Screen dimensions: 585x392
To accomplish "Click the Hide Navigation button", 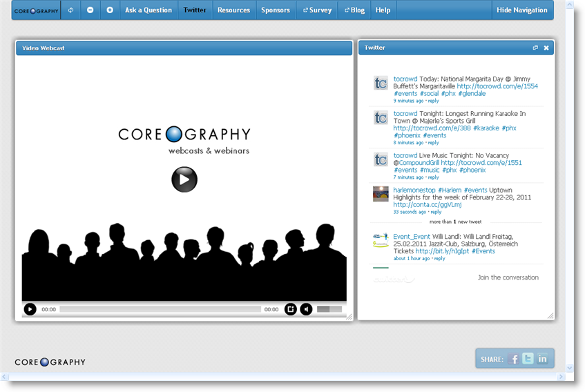I will [521, 10].
